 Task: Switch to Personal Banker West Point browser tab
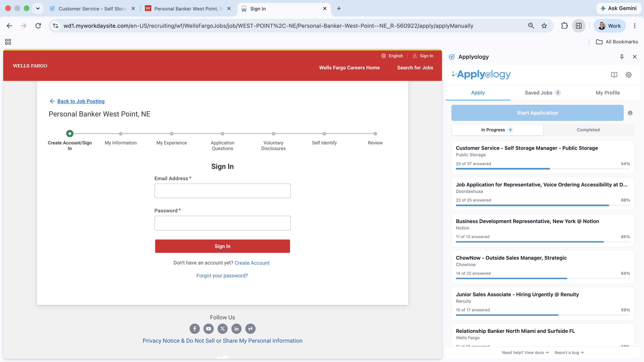click(188, 8)
